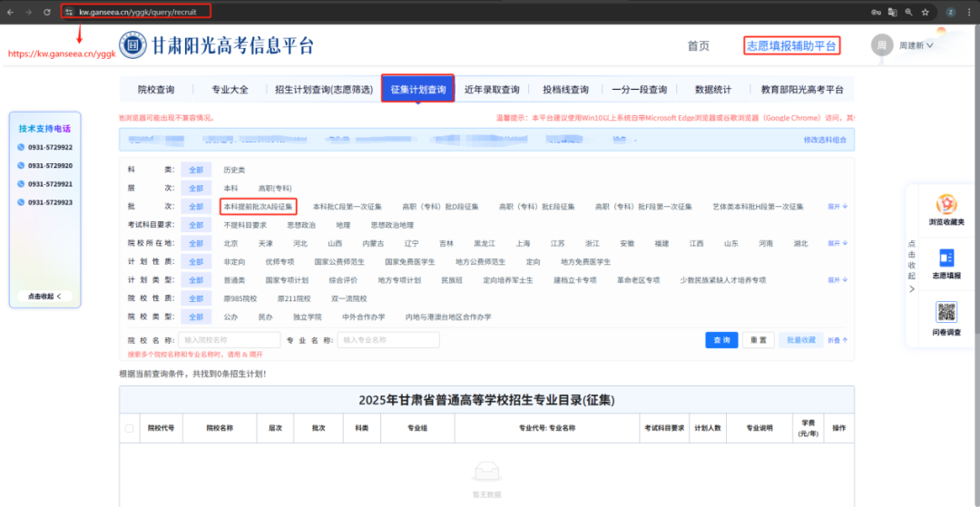Open Chrome three-dot menu
Screen dimensions: 980x507
(969, 12)
